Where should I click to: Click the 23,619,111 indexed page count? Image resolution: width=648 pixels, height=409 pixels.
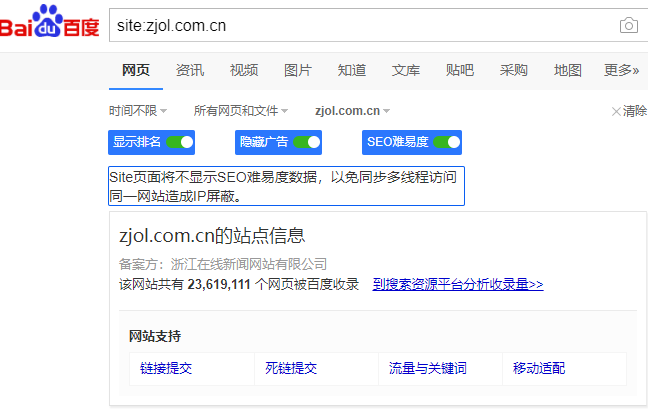click(219, 284)
